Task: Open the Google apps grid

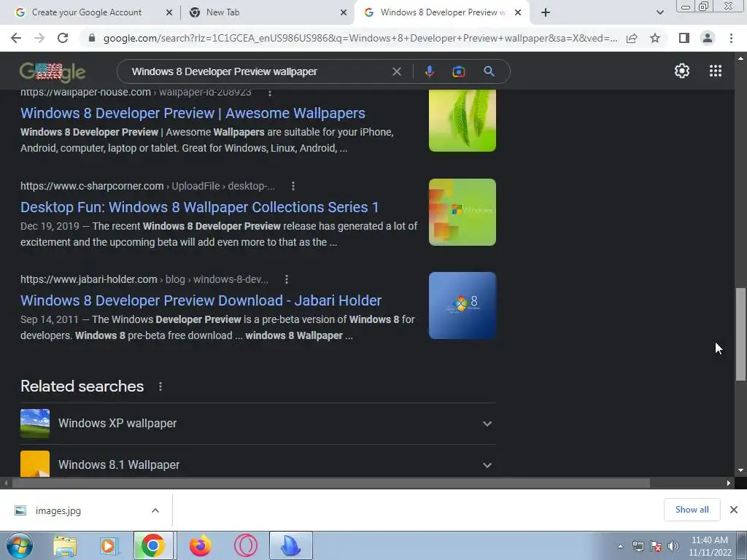Action: tap(716, 71)
